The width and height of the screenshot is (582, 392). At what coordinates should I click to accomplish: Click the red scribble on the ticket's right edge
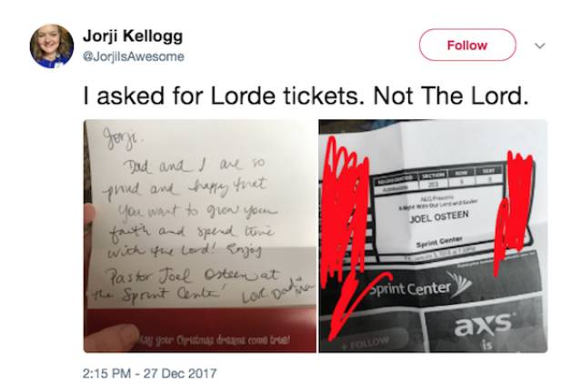pos(514,208)
